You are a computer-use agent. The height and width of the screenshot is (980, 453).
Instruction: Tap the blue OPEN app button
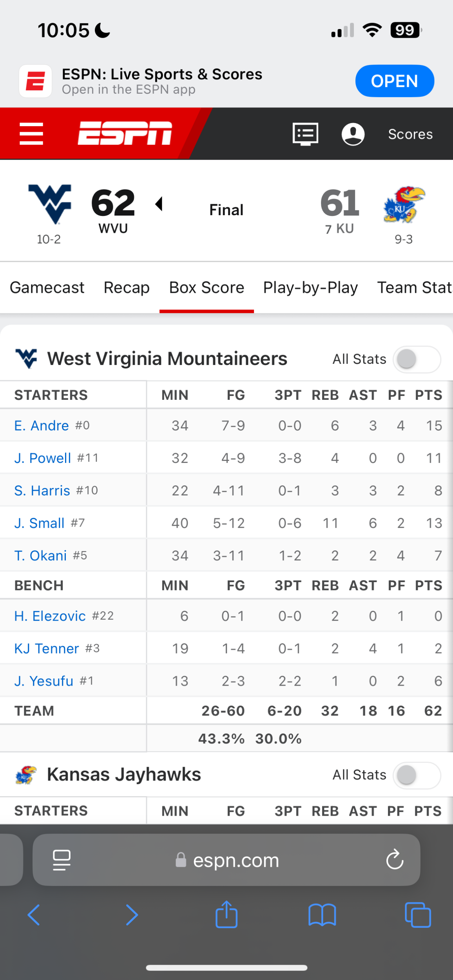coord(394,81)
